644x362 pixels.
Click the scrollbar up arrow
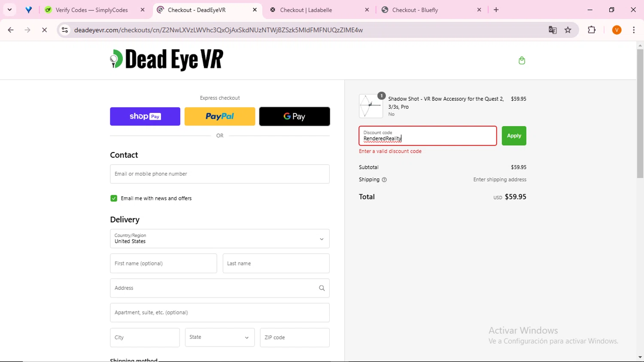coord(640,45)
